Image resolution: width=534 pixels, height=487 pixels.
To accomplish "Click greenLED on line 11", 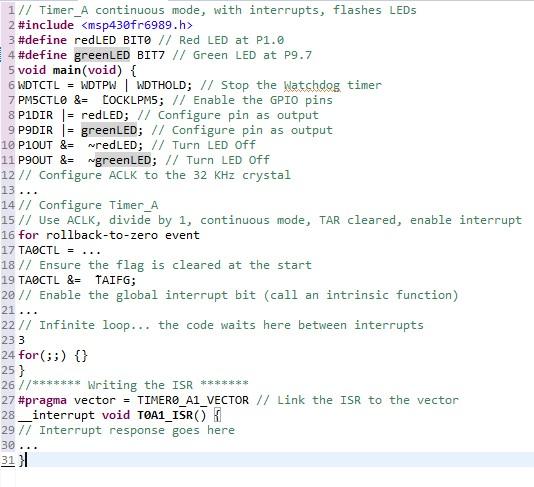I will [x=123, y=160].
